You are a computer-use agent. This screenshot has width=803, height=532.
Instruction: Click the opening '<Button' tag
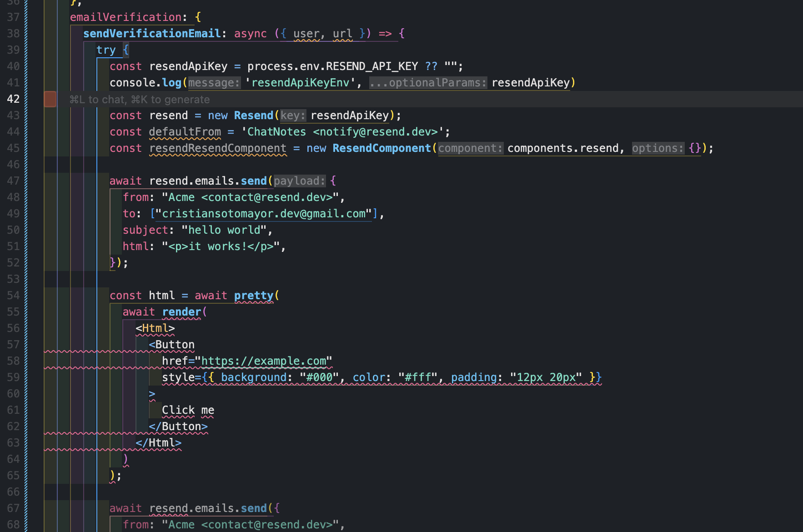click(172, 345)
